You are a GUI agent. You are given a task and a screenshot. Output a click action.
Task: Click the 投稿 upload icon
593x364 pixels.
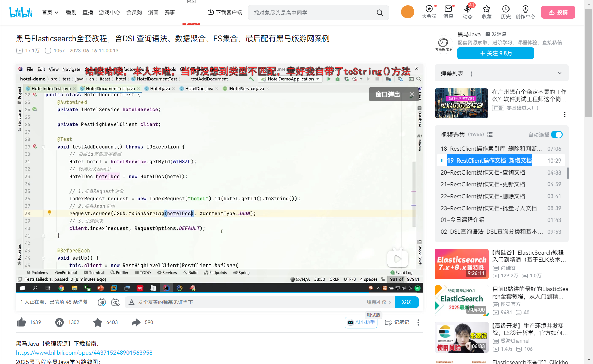[558, 12]
